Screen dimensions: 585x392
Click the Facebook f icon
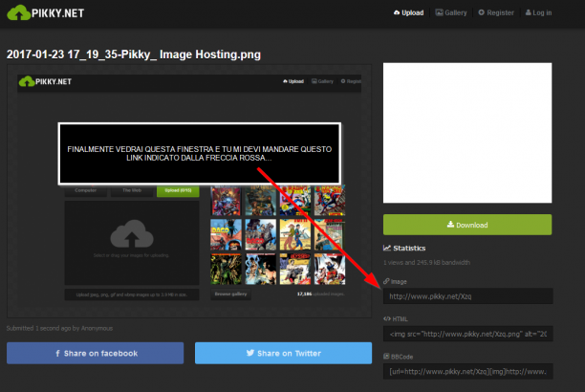[57, 353]
